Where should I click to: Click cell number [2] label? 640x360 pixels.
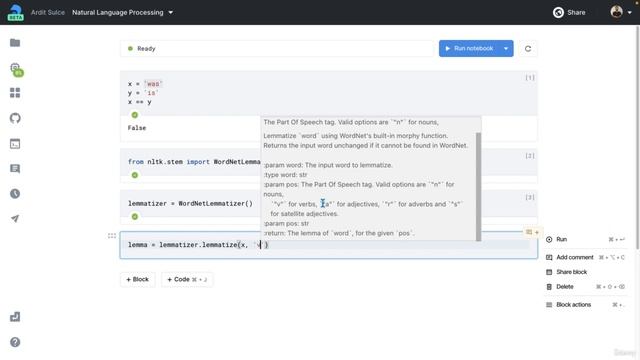tap(530, 156)
